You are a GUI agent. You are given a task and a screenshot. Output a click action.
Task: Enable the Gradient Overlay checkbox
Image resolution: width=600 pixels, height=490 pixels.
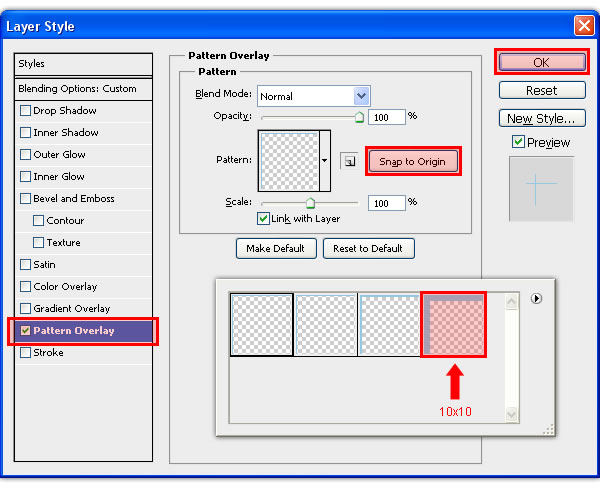pyautogui.click(x=25, y=308)
